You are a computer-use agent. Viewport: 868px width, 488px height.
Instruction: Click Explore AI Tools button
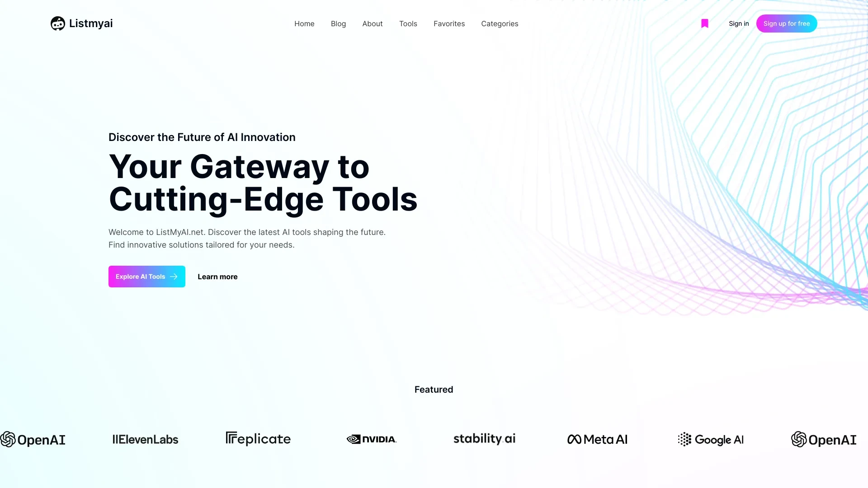pyautogui.click(x=146, y=277)
